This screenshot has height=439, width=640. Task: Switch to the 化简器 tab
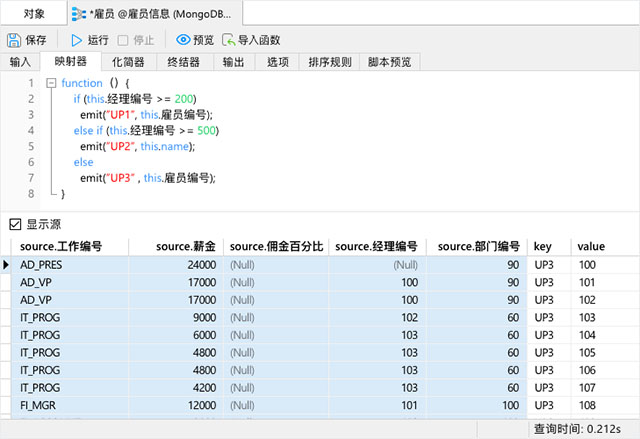tap(128, 62)
